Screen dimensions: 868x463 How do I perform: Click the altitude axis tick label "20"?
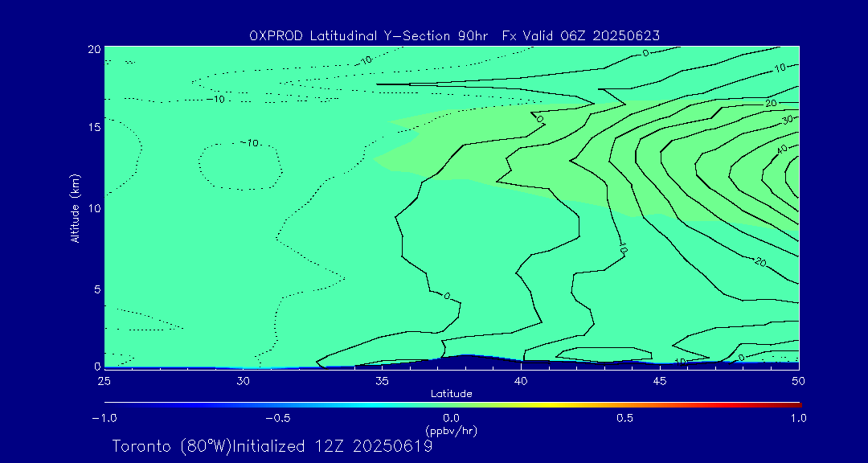tap(93, 49)
